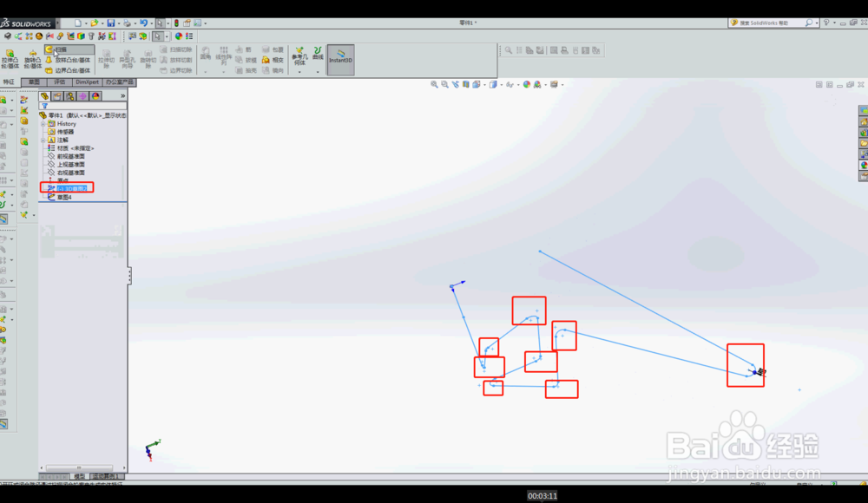
Task: Select the 材质 <未指定> material item
Action: point(71,148)
